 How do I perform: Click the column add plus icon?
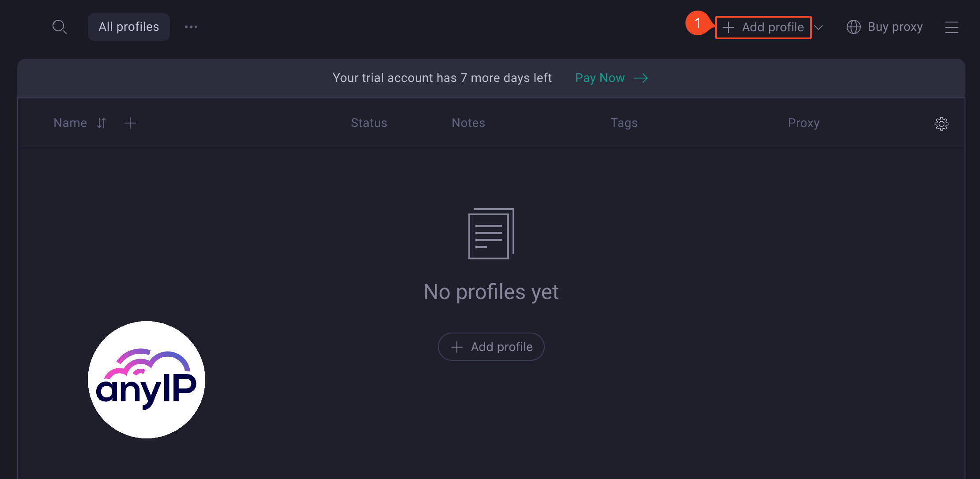[x=130, y=123]
